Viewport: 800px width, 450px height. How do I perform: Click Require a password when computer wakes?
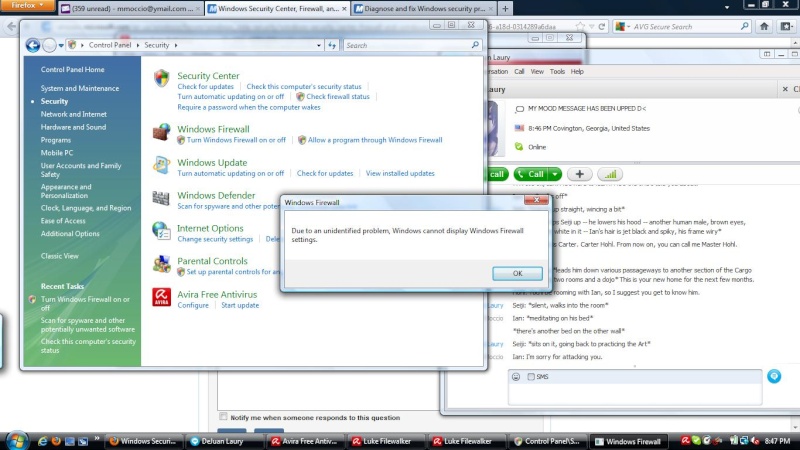click(x=249, y=107)
